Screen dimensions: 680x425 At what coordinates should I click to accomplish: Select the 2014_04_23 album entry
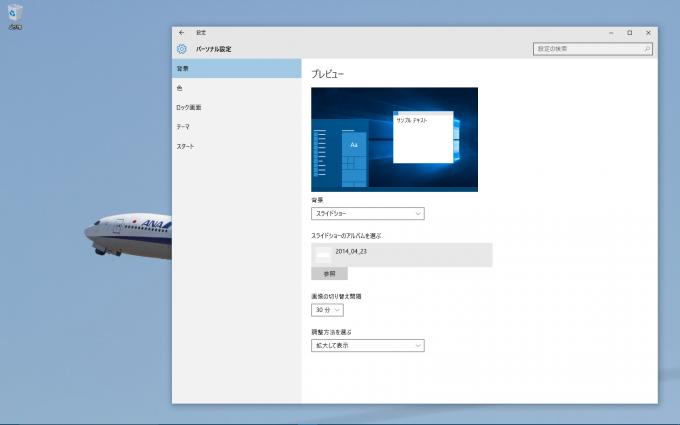click(402, 255)
